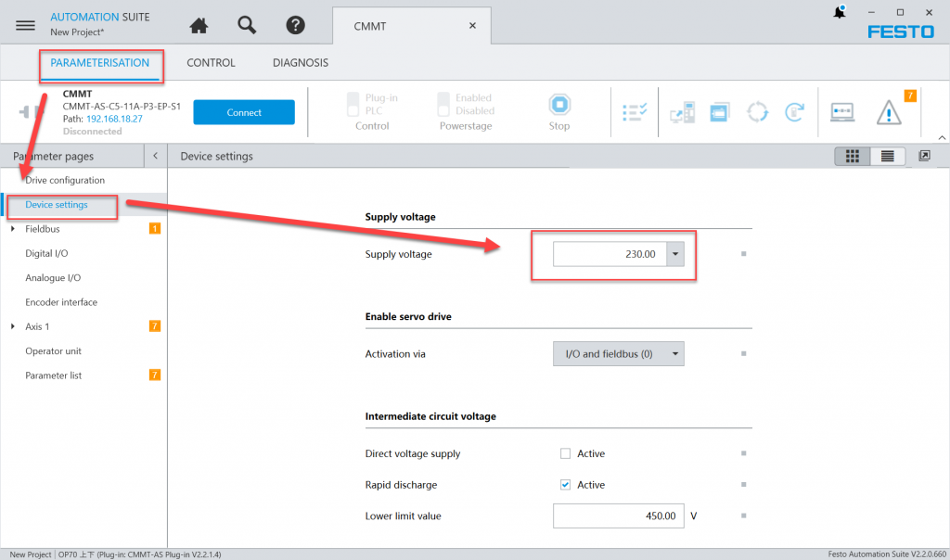Open Operator unit page
The width and height of the screenshot is (950, 560).
[x=53, y=351]
